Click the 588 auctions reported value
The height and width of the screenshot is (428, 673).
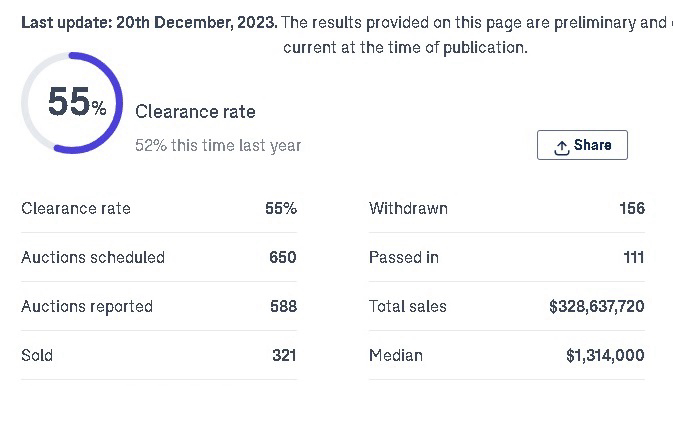pyautogui.click(x=283, y=307)
